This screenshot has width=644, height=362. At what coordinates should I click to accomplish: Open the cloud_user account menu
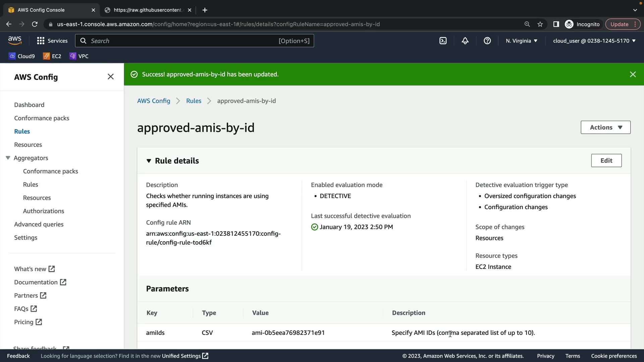594,41
